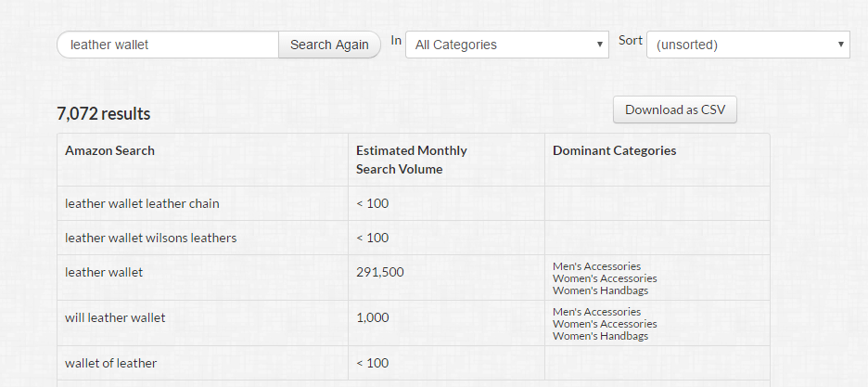Click the 'will leather wallet' result
The image size is (868, 387).
click(x=115, y=317)
